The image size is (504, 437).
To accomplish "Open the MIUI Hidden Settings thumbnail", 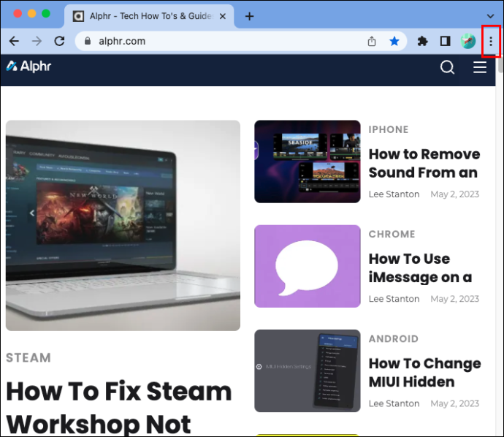I will pos(308,370).
